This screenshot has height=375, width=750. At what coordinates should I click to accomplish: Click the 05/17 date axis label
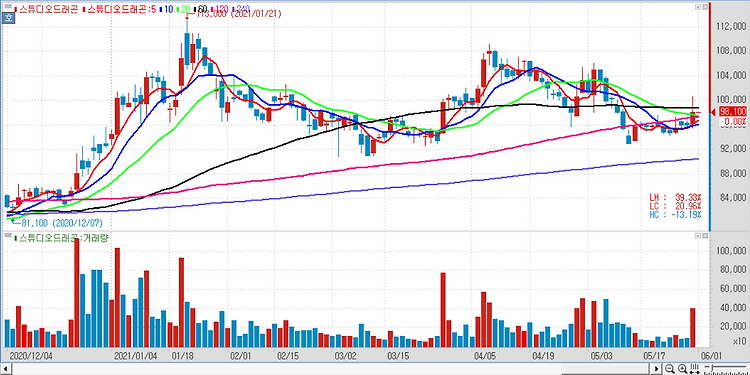tap(653, 356)
